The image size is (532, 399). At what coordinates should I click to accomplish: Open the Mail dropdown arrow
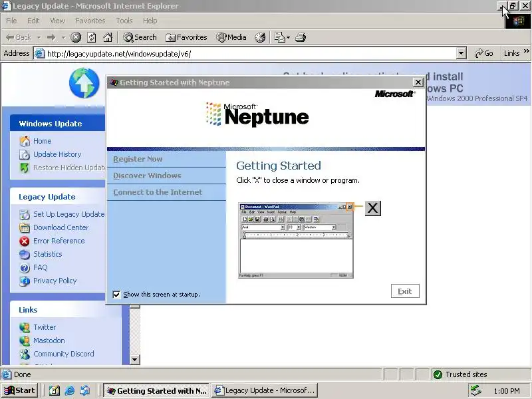tap(289, 37)
